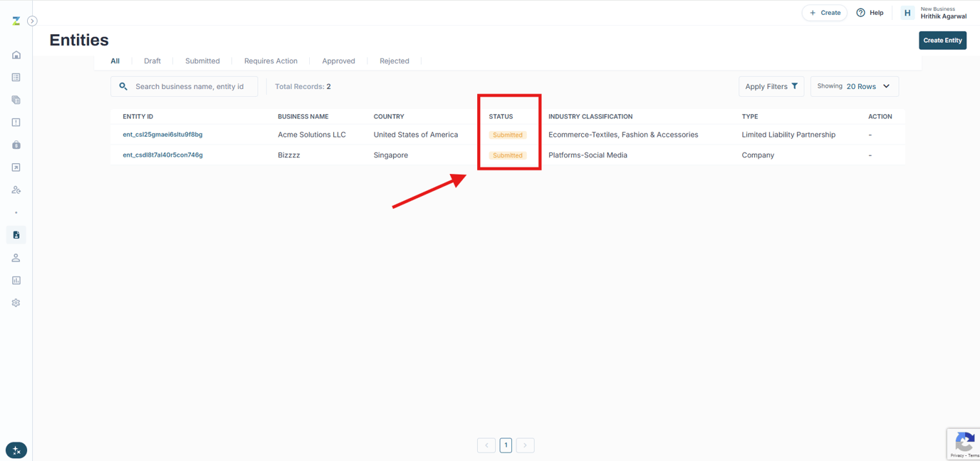Expand the sidebar using the chevron arrow
Image resolution: width=980 pixels, height=461 pixels.
click(32, 21)
